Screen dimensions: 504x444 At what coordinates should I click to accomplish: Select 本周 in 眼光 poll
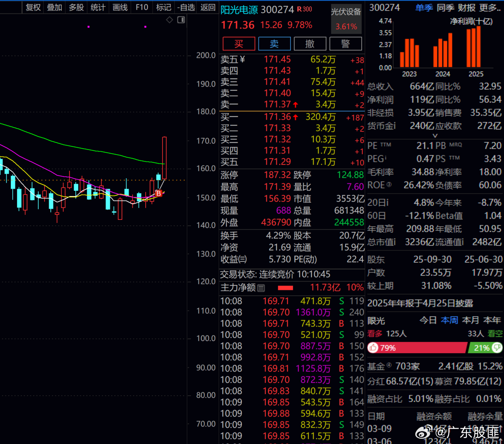[450, 320]
